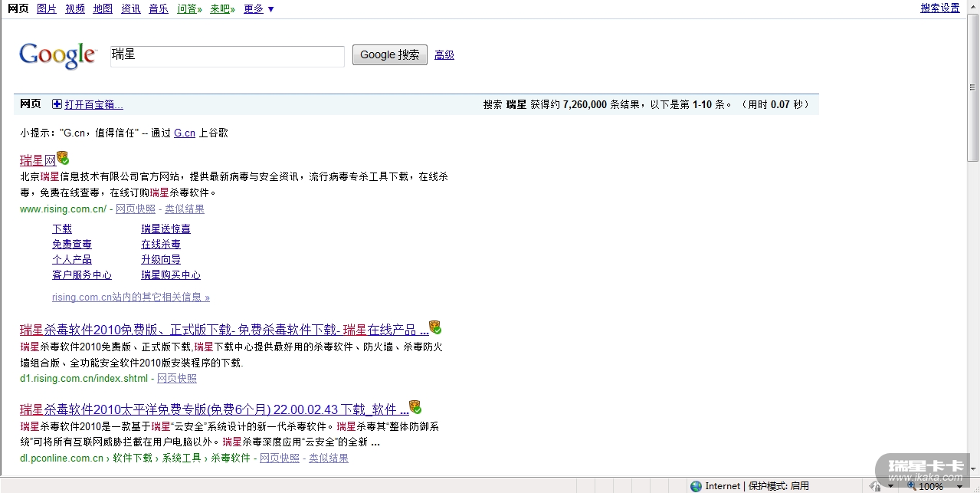Open the 升级向导 sitelink

(161, 259)
